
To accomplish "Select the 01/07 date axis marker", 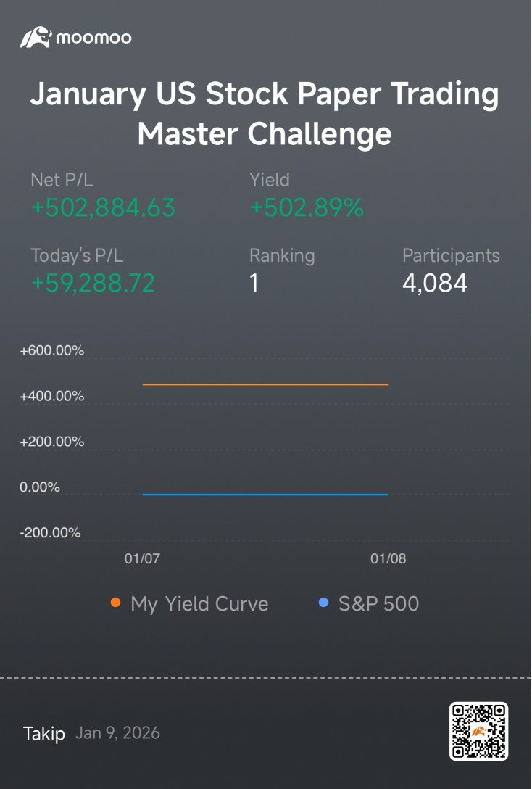I will 142,558.
